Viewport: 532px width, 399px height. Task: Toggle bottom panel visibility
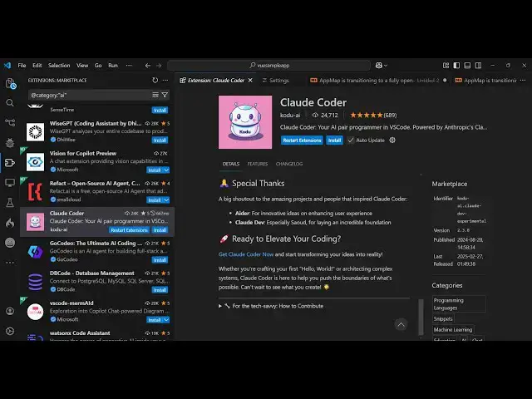467,66
